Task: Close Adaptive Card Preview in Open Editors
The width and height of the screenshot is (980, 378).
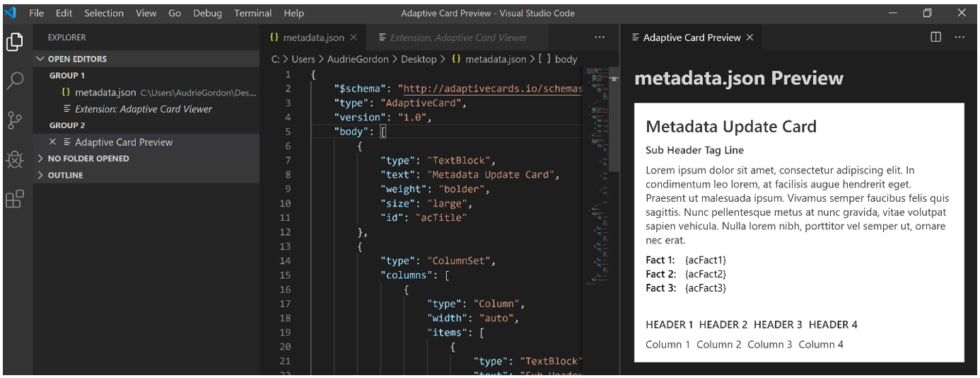Action: click(53, 142)
